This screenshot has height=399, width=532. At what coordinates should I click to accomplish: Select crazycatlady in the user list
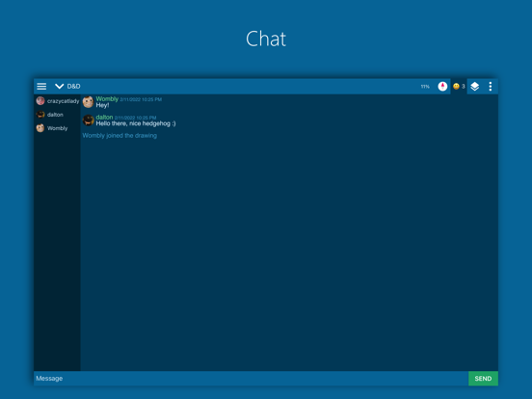(57, 101)
